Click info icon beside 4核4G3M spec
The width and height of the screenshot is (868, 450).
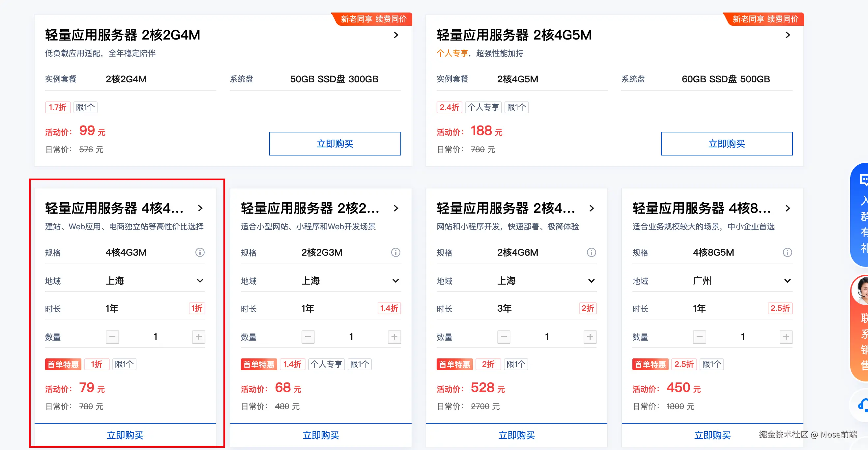pos(200,252)
